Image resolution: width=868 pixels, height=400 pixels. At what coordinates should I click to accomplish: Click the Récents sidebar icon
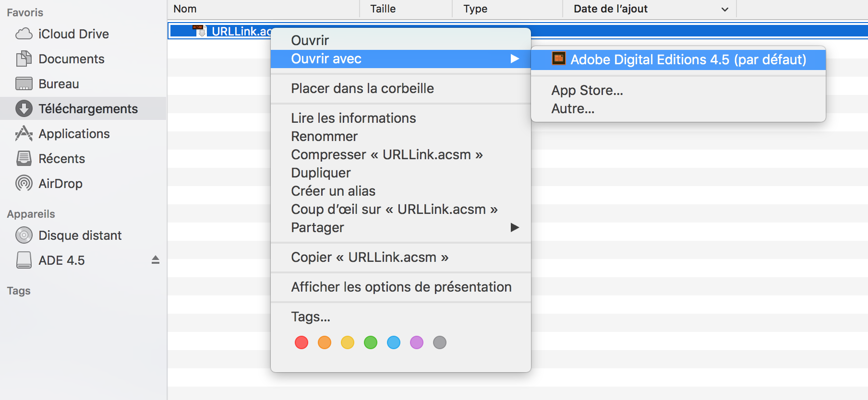[24, 159]
